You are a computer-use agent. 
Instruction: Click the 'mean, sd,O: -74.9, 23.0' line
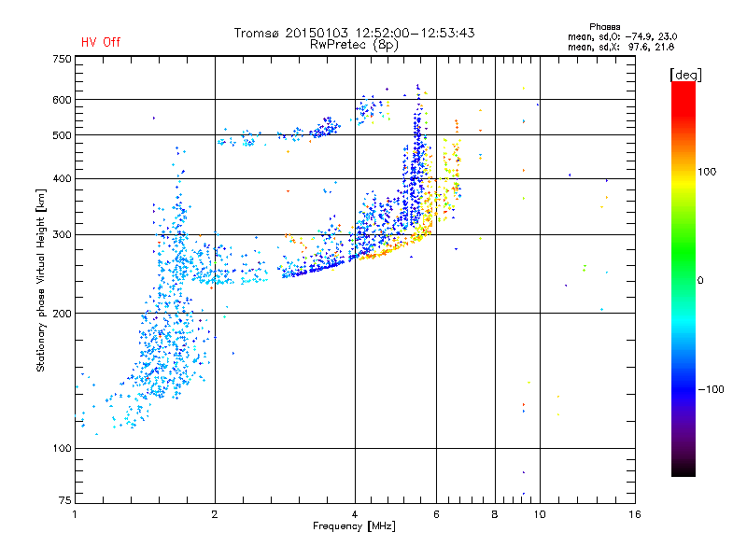coord(622,36)
